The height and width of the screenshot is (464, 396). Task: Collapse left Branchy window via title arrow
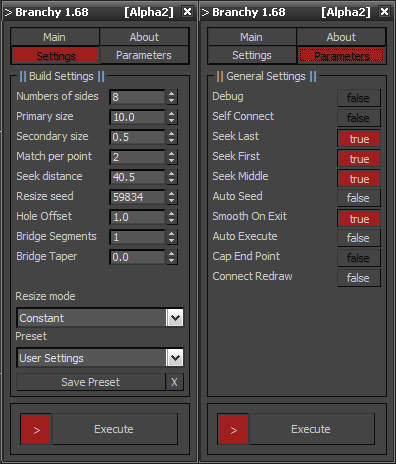(8, 13)
